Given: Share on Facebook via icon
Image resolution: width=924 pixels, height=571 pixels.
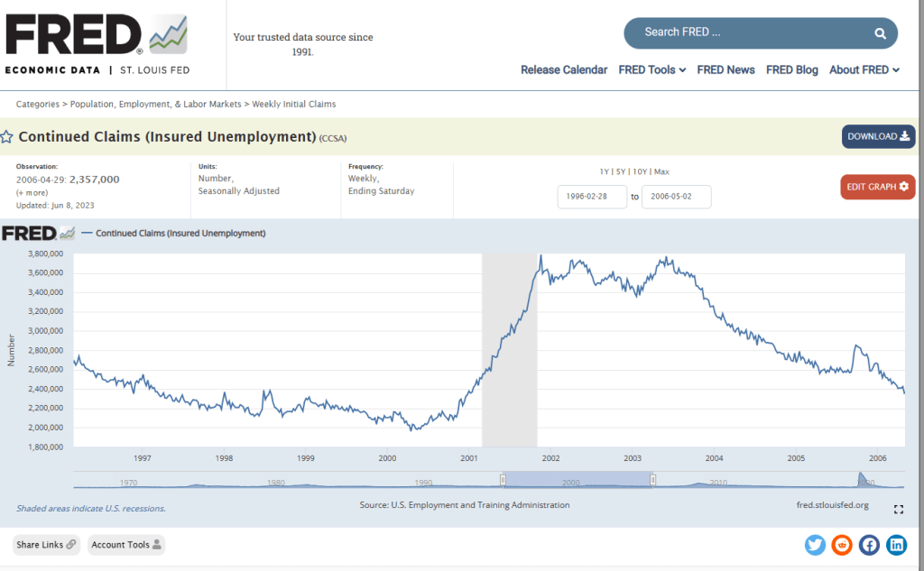Looking at the screenshot, I should (869, 544).
